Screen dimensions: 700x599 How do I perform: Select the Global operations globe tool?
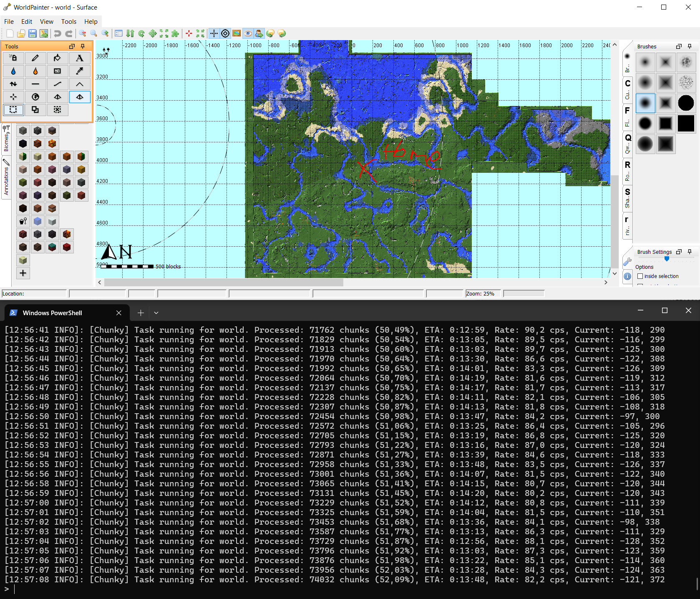pyautogui.click(x=36, y=97)
